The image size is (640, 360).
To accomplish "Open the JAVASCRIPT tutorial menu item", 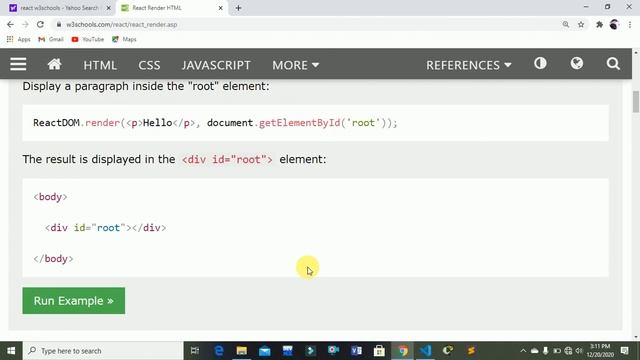I will (216, 65).
